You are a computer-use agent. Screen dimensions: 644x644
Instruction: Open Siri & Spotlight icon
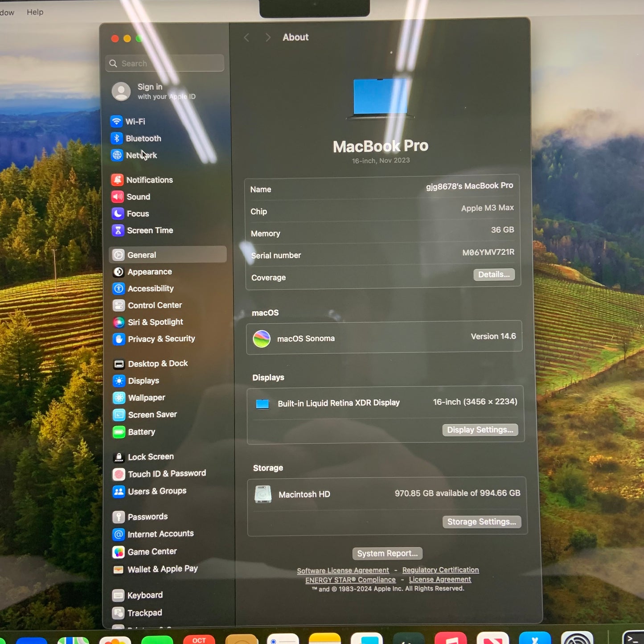click(119, 322)
